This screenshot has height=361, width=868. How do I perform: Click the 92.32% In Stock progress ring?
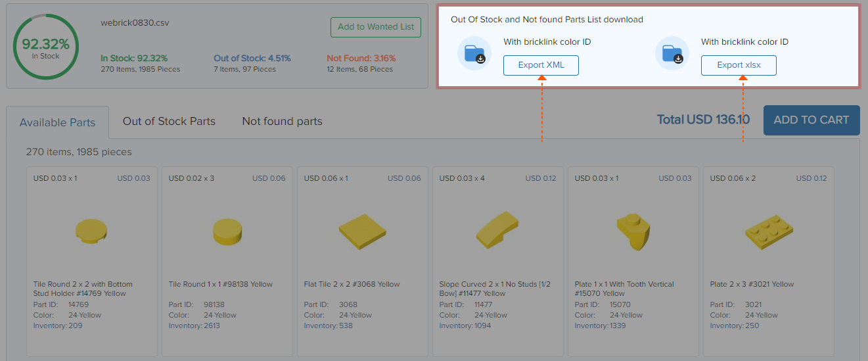(x=45, y=48)
